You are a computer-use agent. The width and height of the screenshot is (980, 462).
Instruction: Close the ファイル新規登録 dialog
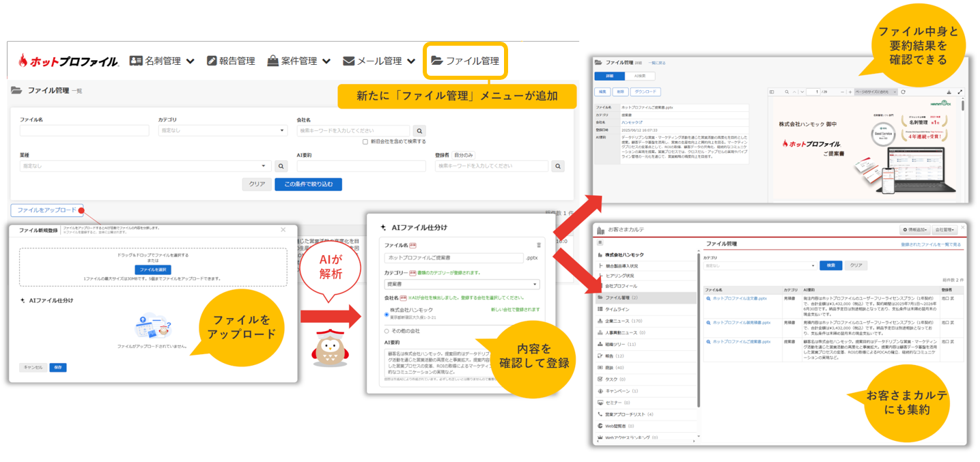[x=283, y=230]
